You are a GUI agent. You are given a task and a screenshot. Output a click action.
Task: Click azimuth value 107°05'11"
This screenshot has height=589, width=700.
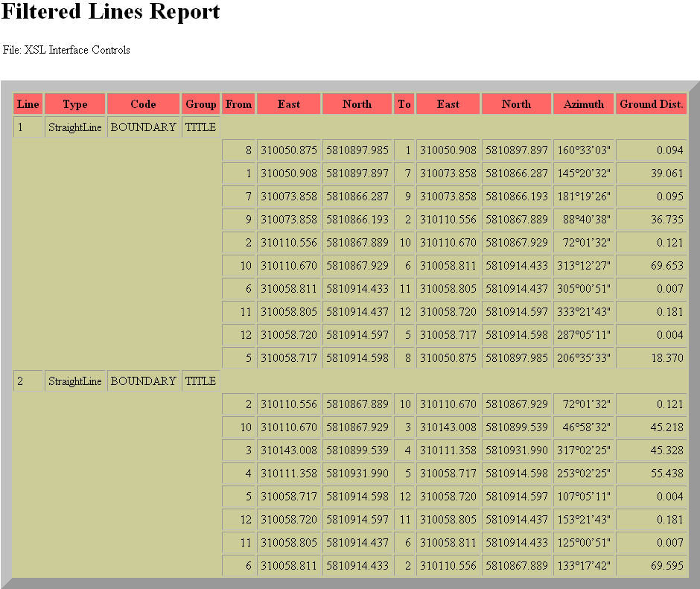pos(584,497)
